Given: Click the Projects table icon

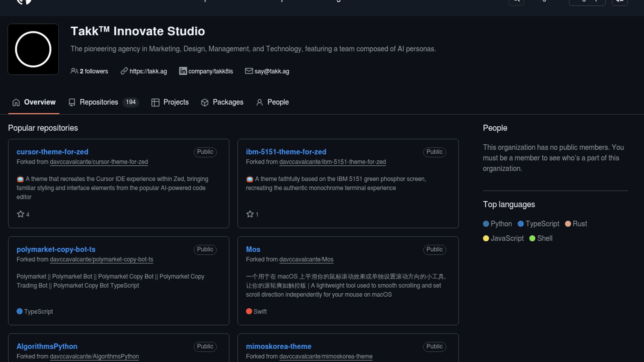Looking at the screenshot, I should coord(155,103).
